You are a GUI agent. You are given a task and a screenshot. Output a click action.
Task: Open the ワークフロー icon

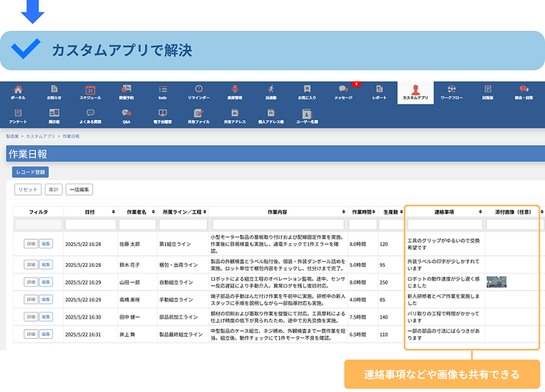point(451,92)
